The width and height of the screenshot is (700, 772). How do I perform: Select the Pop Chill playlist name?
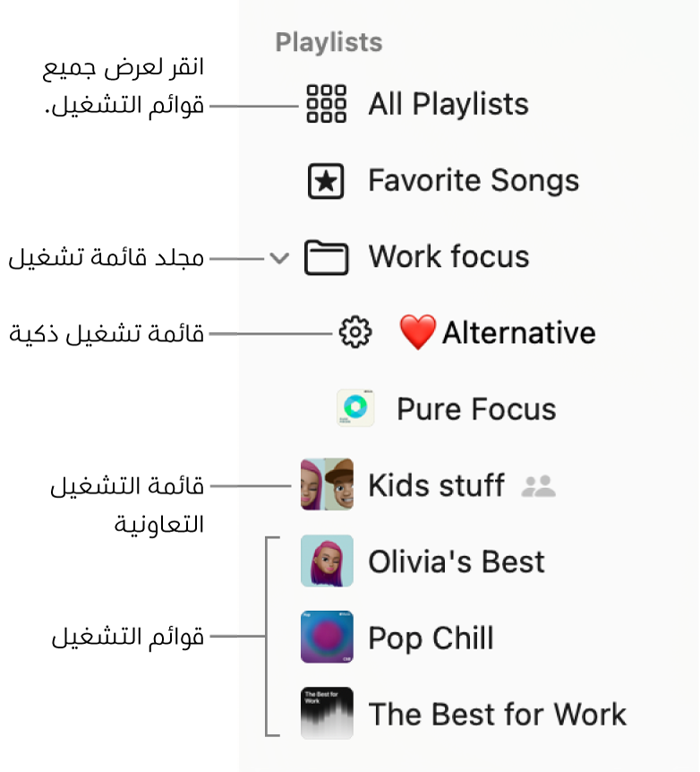[431, 639]
